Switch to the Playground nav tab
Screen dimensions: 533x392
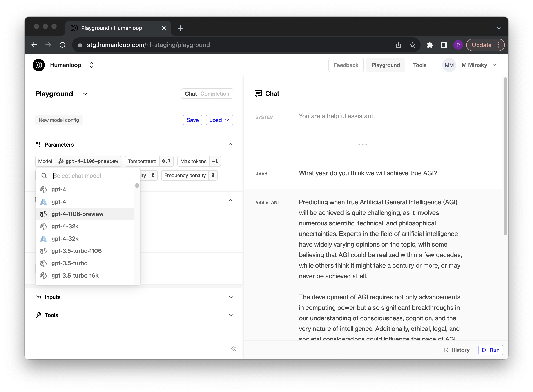coord(385,65)
